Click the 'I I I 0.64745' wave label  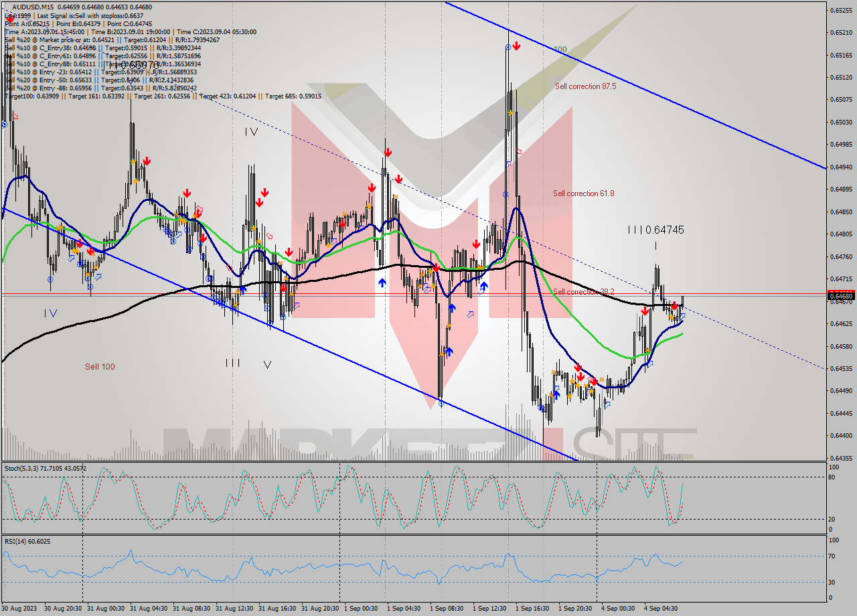click(x=655, y=230)
